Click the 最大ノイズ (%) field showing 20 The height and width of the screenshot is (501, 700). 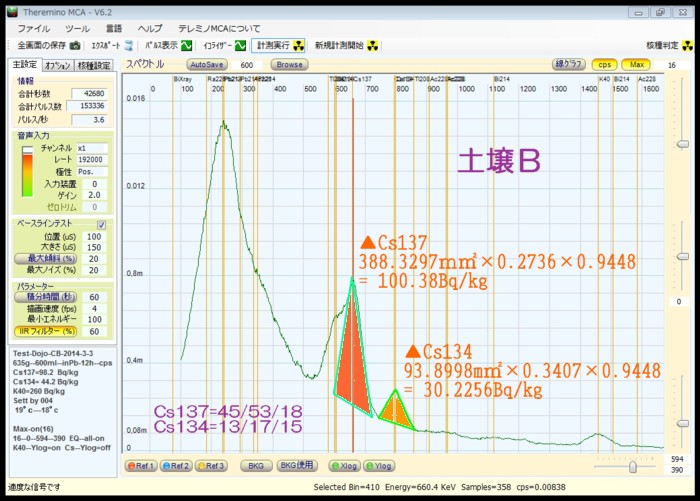pyautogui.click(x=94, y=270)
